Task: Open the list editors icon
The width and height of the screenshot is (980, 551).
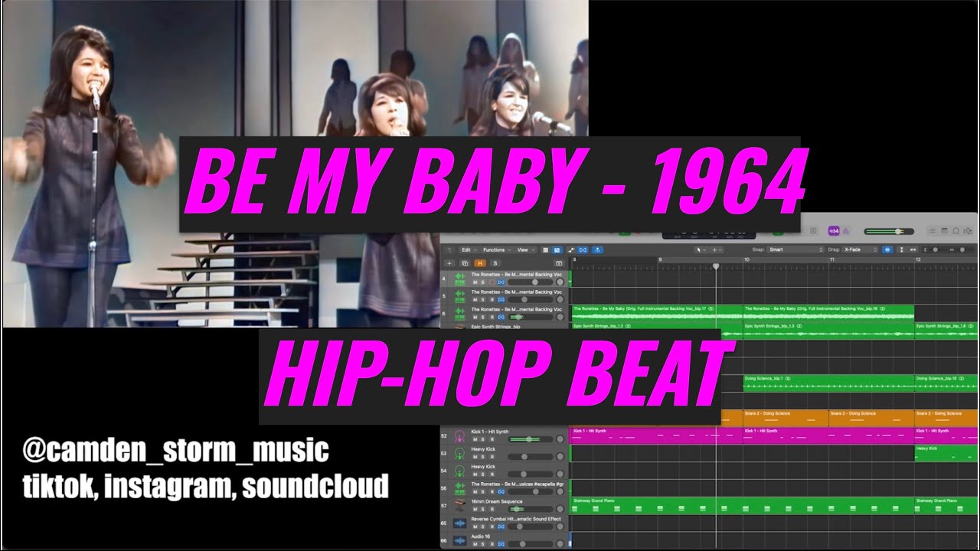Action: pyautogui.click(x=933, y=231)
